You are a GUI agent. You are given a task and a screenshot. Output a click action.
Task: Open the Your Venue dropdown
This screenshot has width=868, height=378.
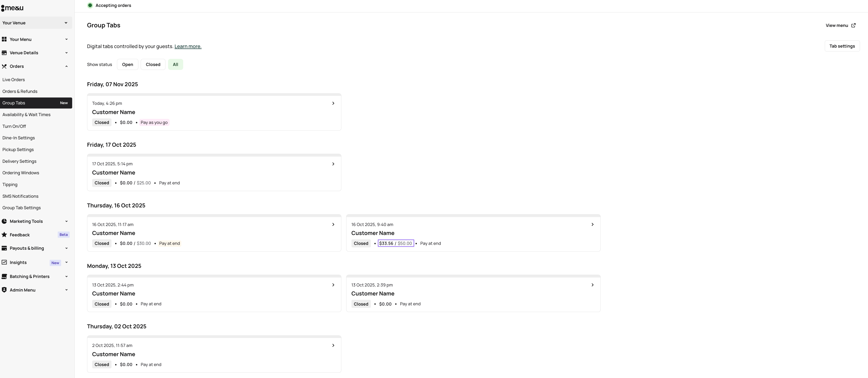tap(36, 23)
